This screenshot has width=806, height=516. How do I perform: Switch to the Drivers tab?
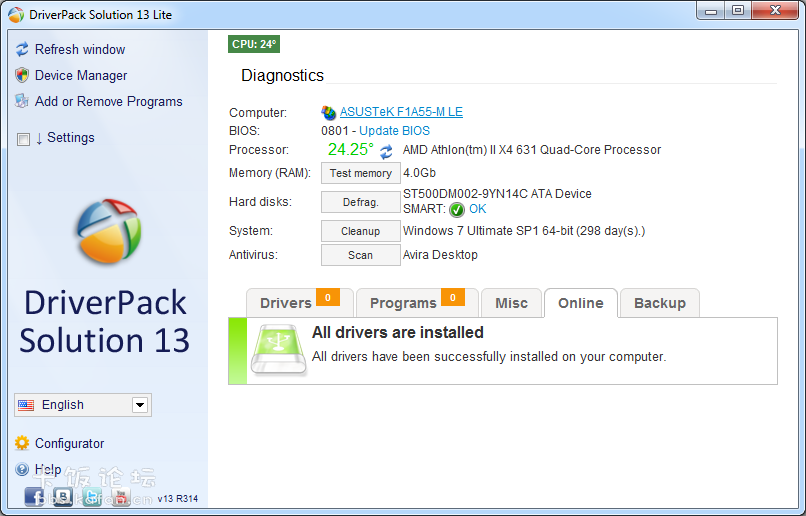click(x=300, y=303)
